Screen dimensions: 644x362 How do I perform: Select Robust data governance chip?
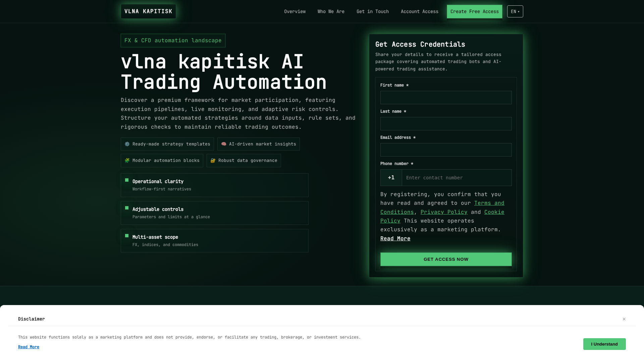(x=244, y=161)
